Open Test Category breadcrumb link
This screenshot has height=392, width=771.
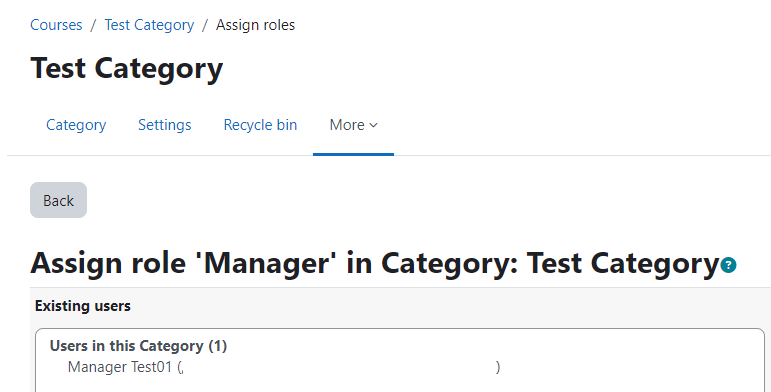click(149, 25)
